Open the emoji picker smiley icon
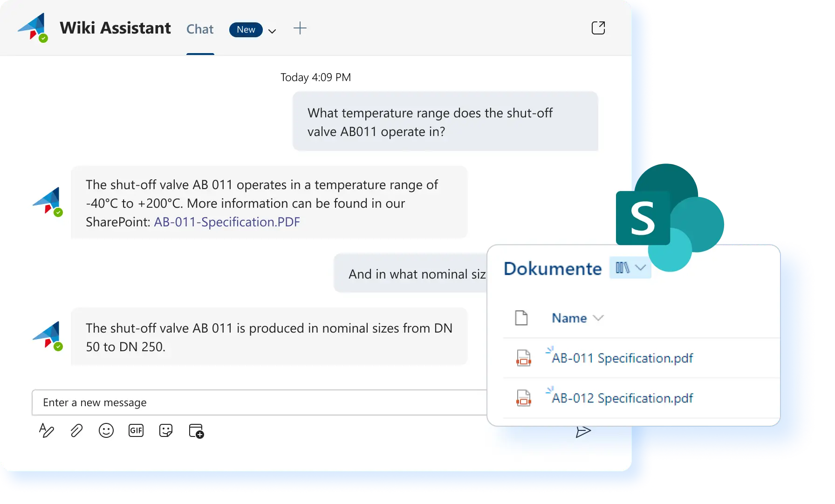Viewport: 835px width, 504px height. (x=106, y=430)
